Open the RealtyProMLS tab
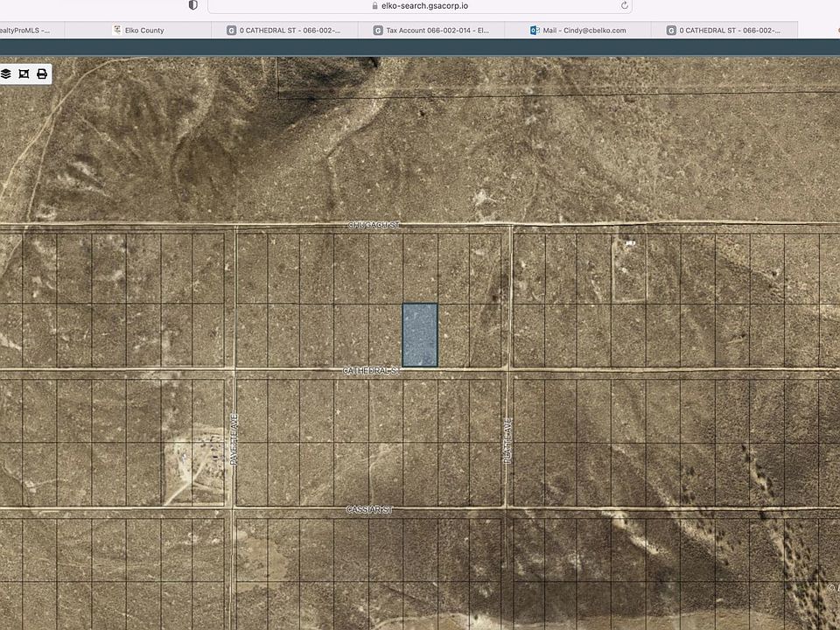 point(32,31)
